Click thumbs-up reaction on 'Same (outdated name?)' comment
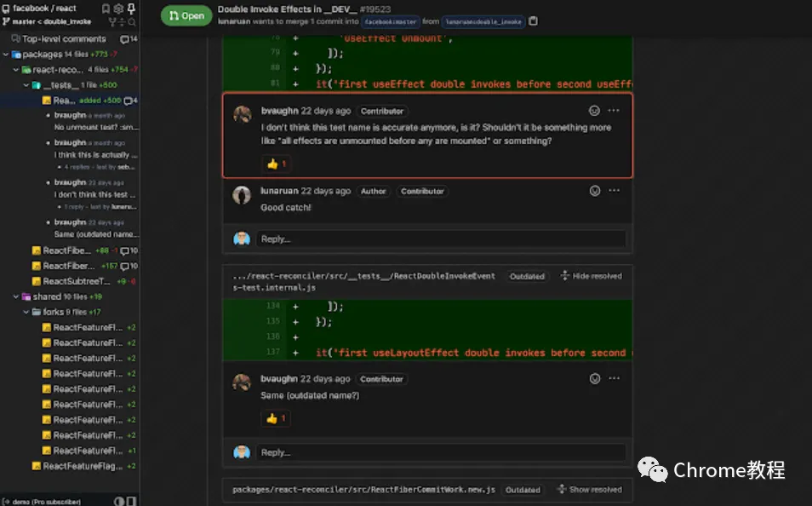Screen dimensions: 812x506 (276, 418)
